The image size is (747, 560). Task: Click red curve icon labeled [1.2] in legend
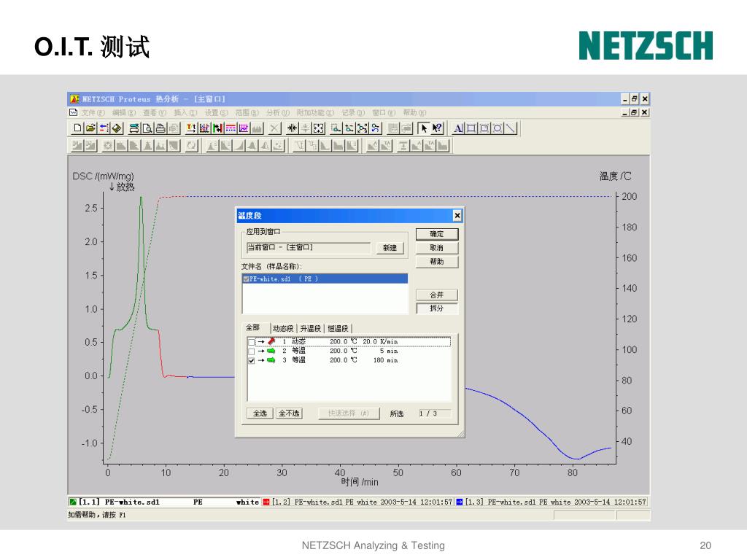(266, 502)
